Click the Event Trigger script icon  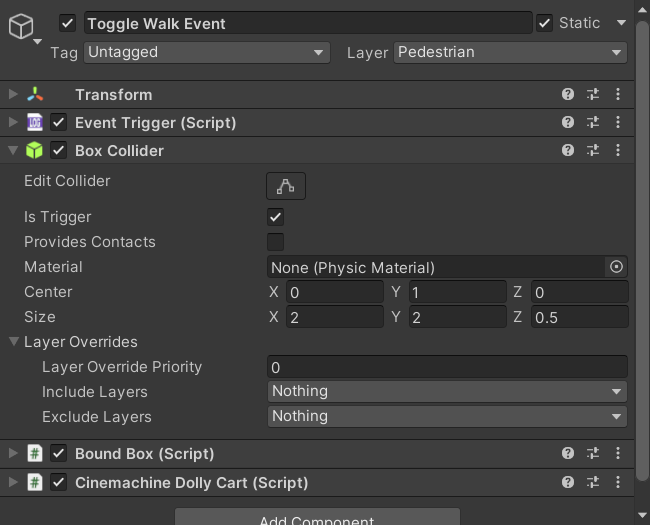[x=35, y=122]
